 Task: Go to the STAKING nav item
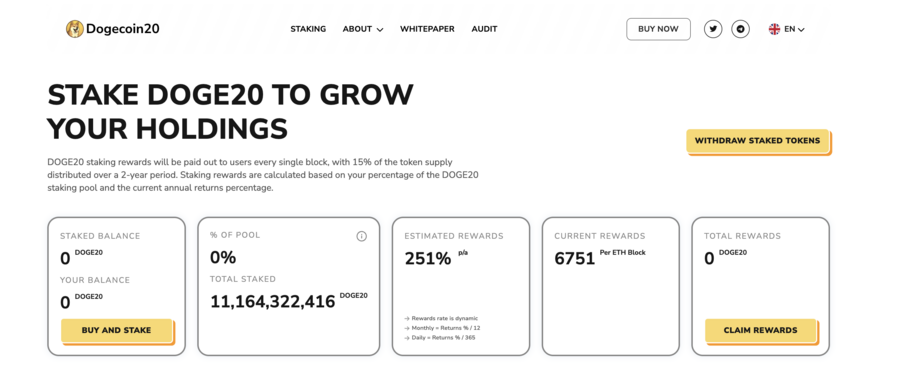point(308,29)
